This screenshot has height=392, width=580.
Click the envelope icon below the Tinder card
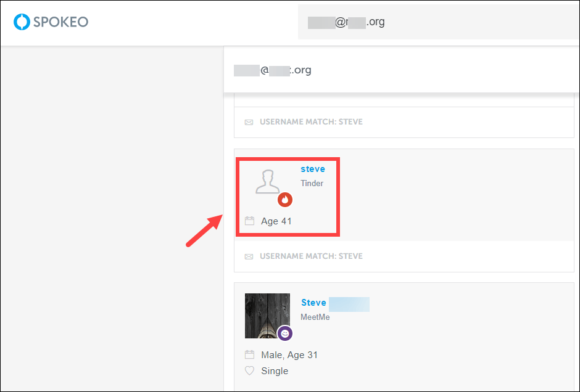[x=249, y=256]
